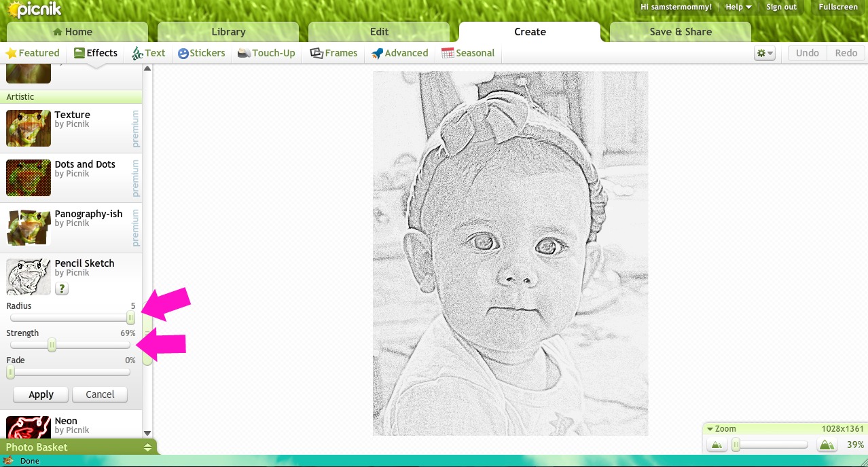Viewport: 868px width, 467px height.
Task: Click the Radius slider handle
Action: (130, 318)
